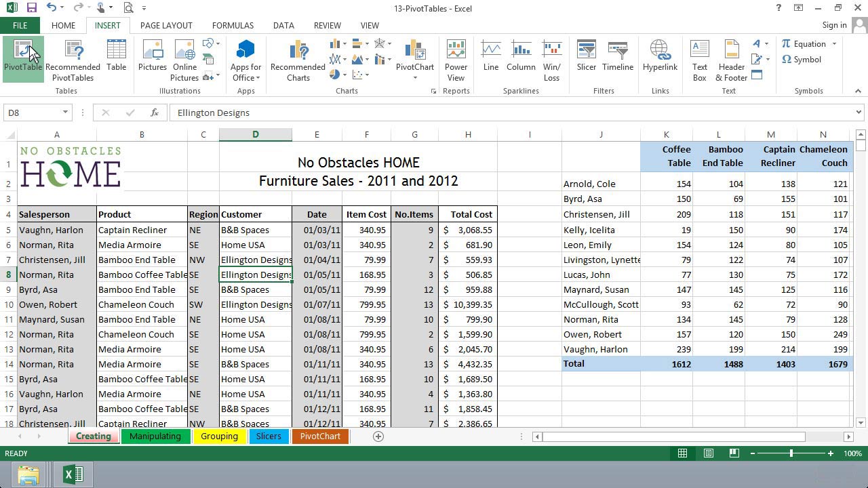Screen dimensions: 868x488
Task: Click Excel icon in taskbar
Action: click(x=73, y=475)
